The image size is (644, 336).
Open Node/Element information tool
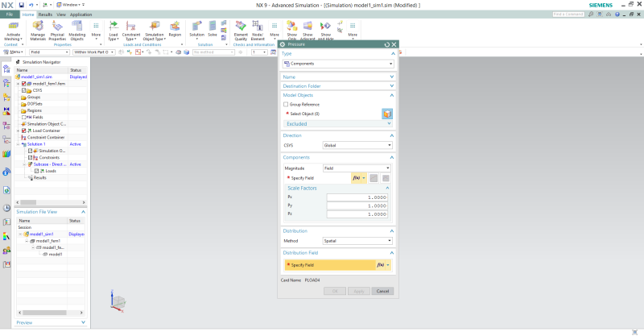(x=258, y=27)
